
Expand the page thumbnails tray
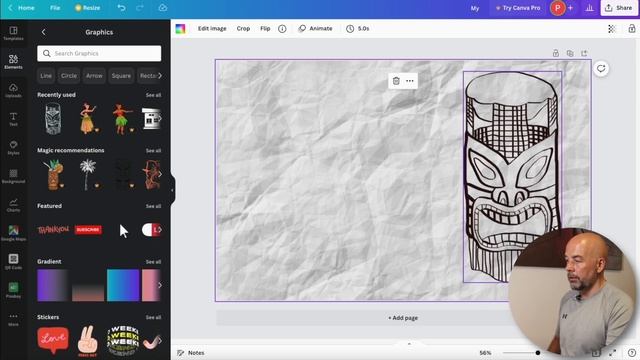coord(409,344)
